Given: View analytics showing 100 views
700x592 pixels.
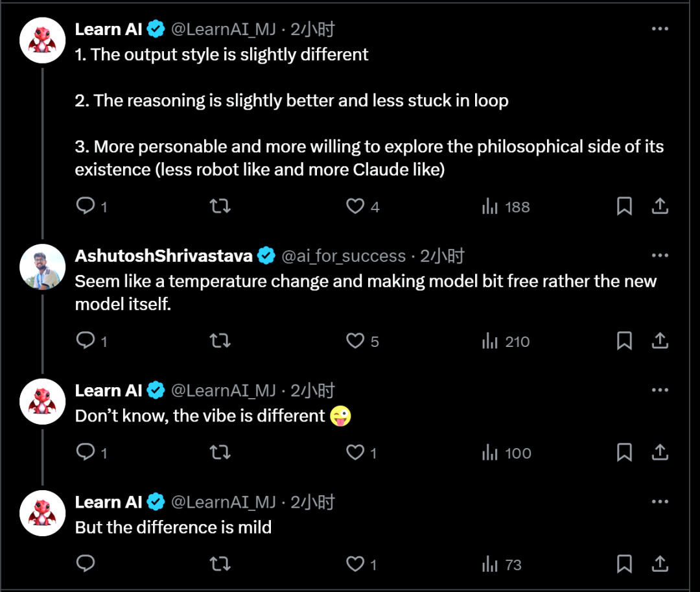Looking at the screenshot, I should point(507,453).
